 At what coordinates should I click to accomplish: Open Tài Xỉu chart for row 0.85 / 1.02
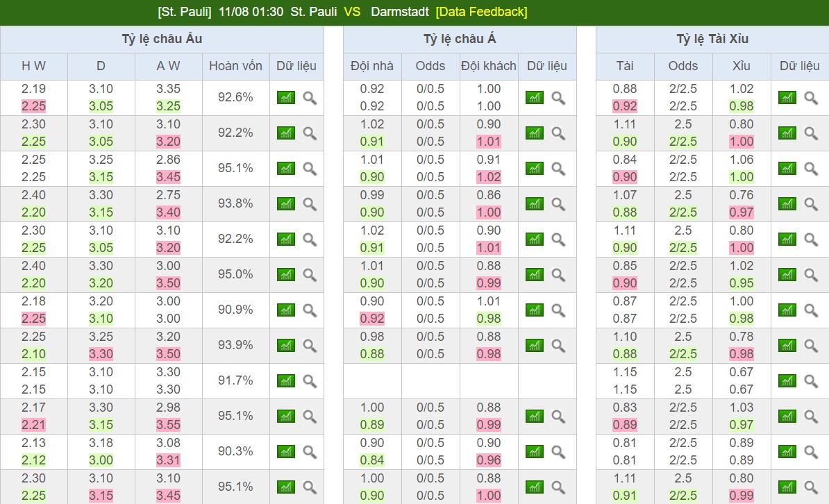coord(787,274)
